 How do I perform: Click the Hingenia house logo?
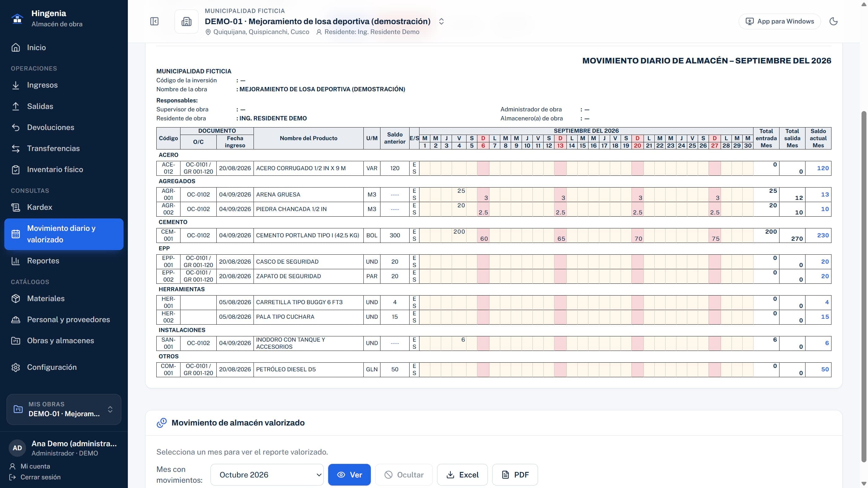click(17, 19)
